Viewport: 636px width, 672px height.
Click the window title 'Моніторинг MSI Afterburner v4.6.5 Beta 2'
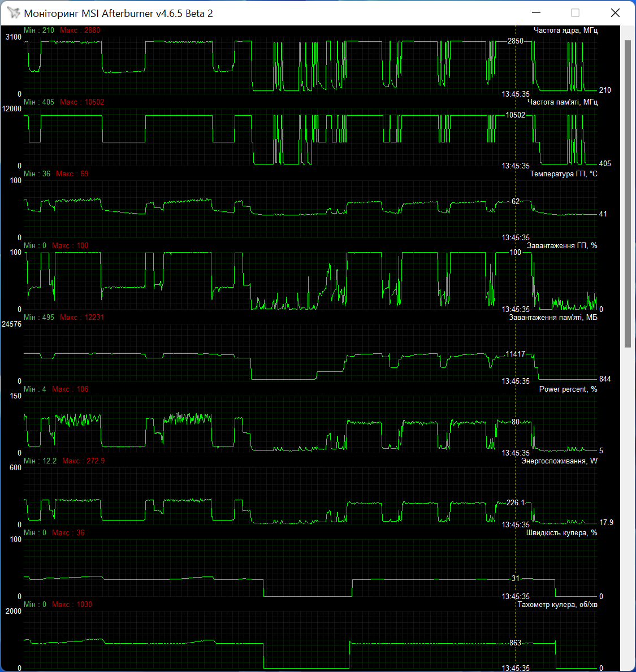[118, 14]
